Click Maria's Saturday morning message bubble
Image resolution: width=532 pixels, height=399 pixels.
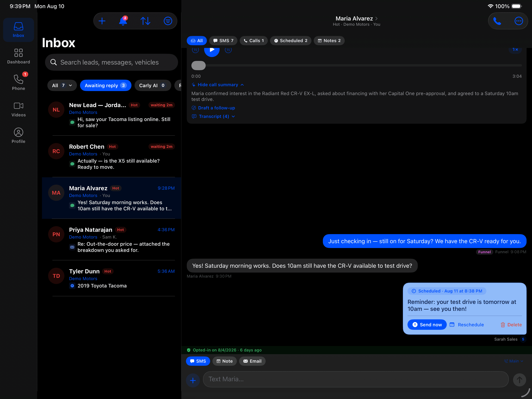tap(302, 266)
